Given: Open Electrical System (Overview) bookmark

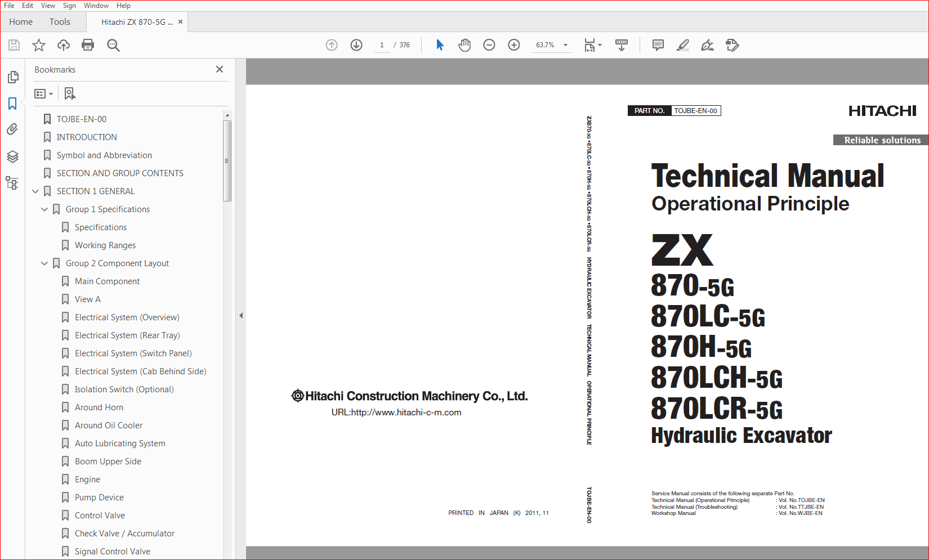Looking at the screenshot, I should [x=127, y=317].
